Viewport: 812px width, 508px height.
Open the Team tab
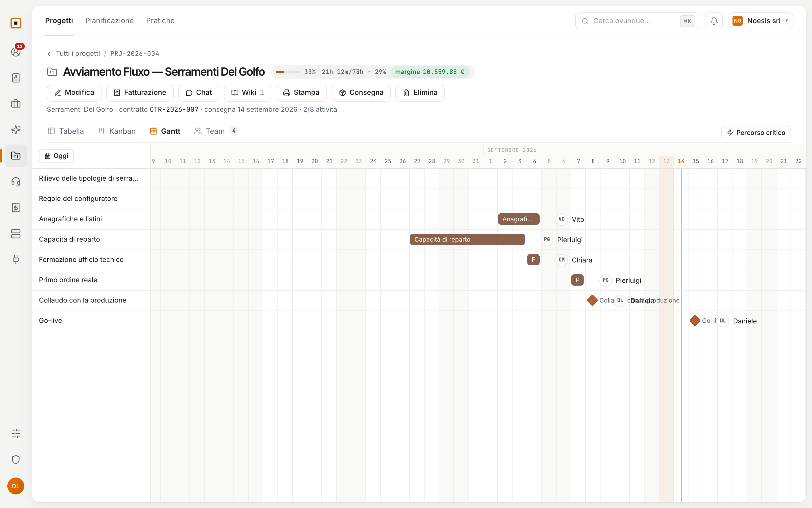click(x=216, y=131)
